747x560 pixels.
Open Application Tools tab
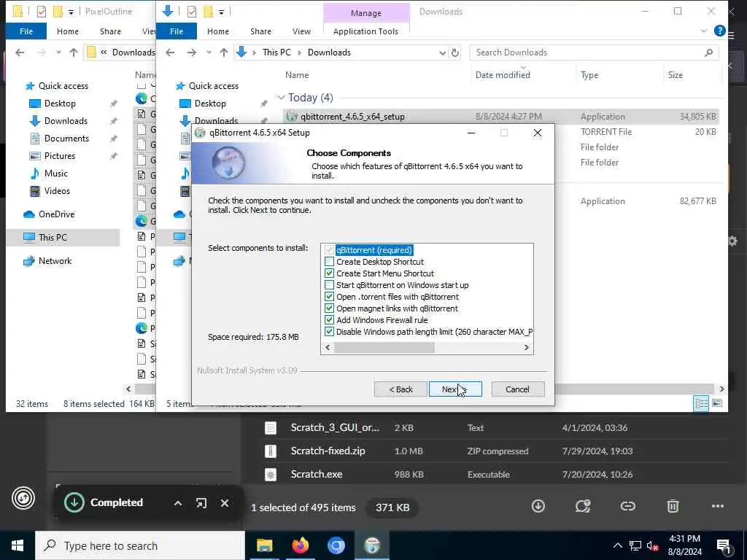[x=365, y=31]
